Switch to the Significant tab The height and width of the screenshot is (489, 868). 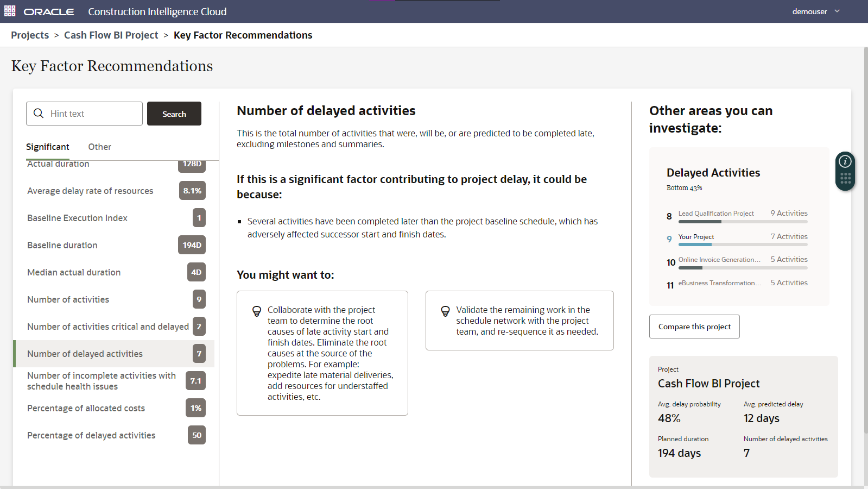pos(48,147)
